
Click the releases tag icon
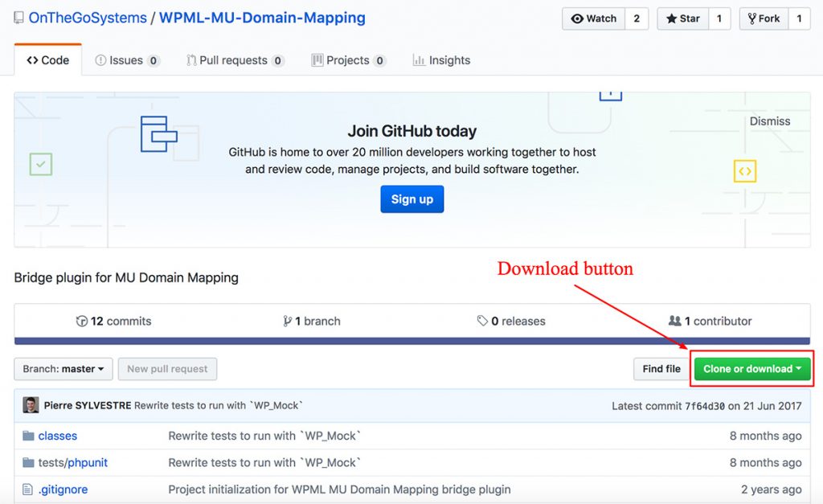pos(482,321)
